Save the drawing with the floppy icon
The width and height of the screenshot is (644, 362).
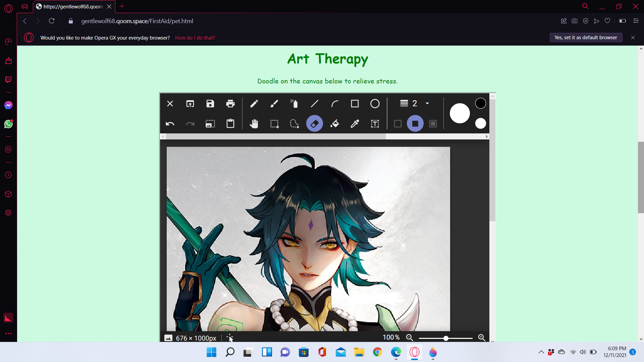[210, 104]
